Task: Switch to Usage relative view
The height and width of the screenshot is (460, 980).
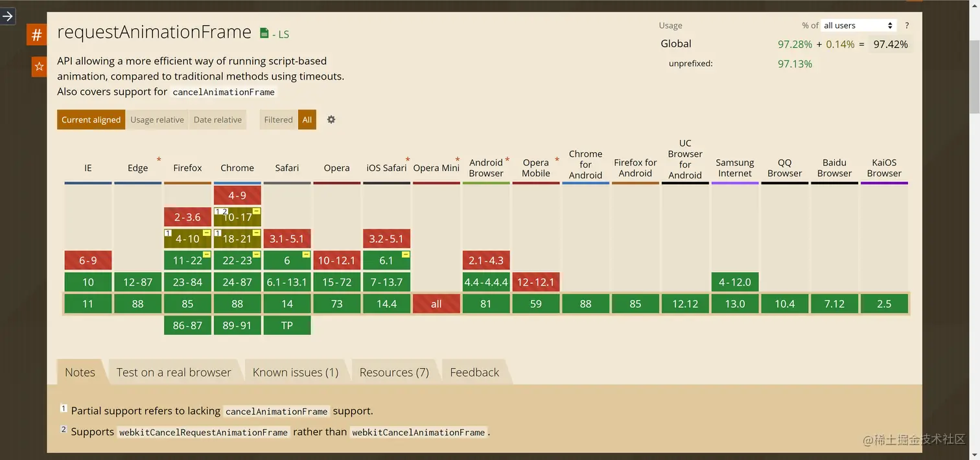Action: (157, 119)
